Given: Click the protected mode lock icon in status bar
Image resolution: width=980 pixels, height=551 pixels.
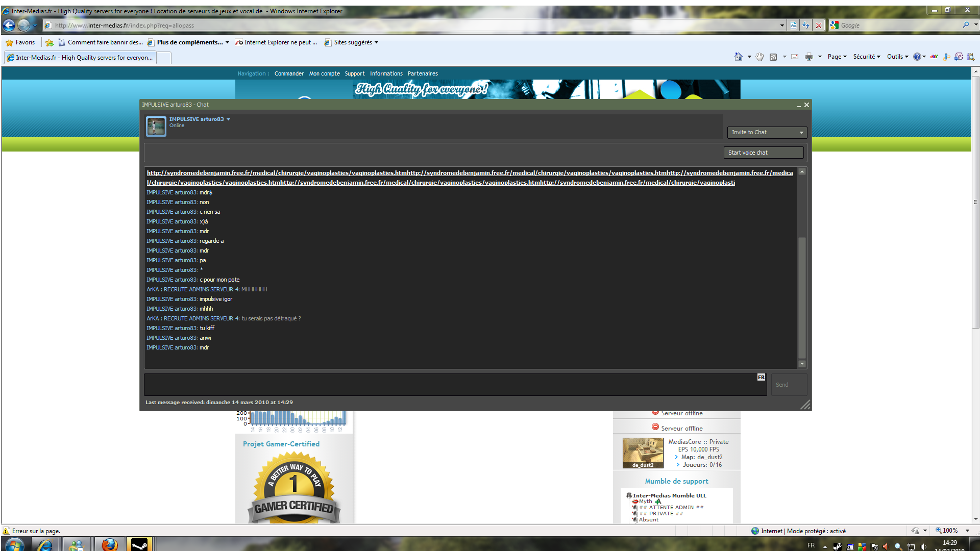Looking at the screenshot, I should [916, 531].
